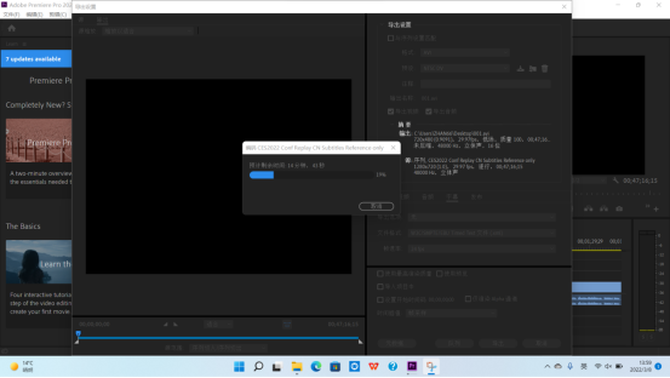Image resolution: width=670 pixels, height=378 pixels.
Task: Click the plus button editor icon
Action: point(656,209)
